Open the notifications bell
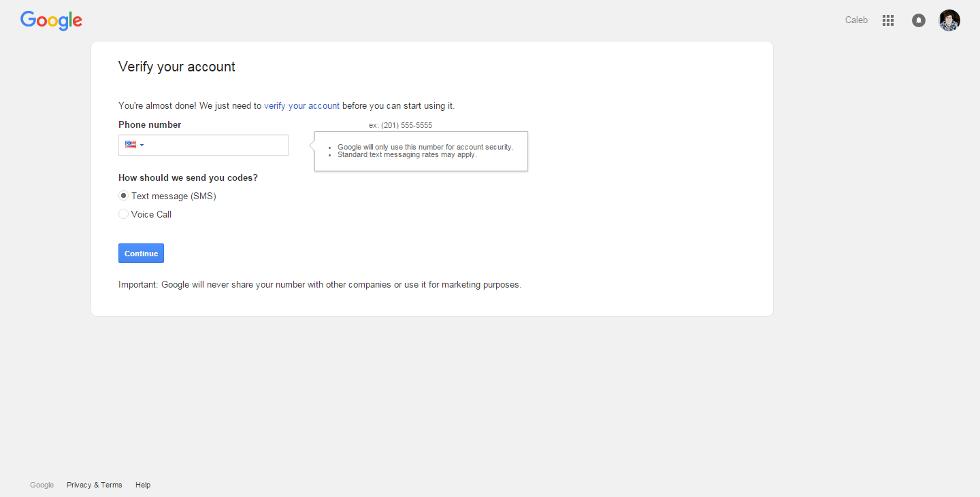The height and width of the screenshot is (497, 980). tap(918, 20)
